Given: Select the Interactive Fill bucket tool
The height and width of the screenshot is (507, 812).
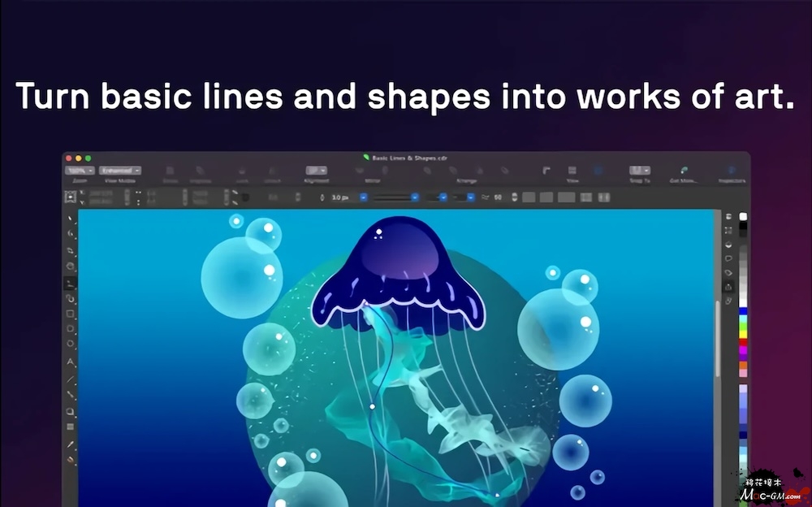Looking at the screenshot, I should [71, 459].
